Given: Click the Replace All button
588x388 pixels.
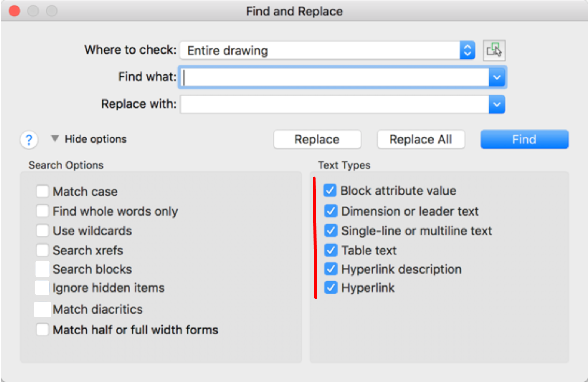Looking at the screenshot, I should [421, 139].
